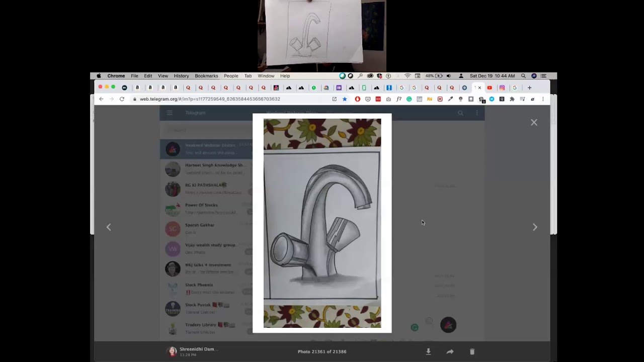Open the Window menu
Screen dimensions: 644x362
pos(266,76)
